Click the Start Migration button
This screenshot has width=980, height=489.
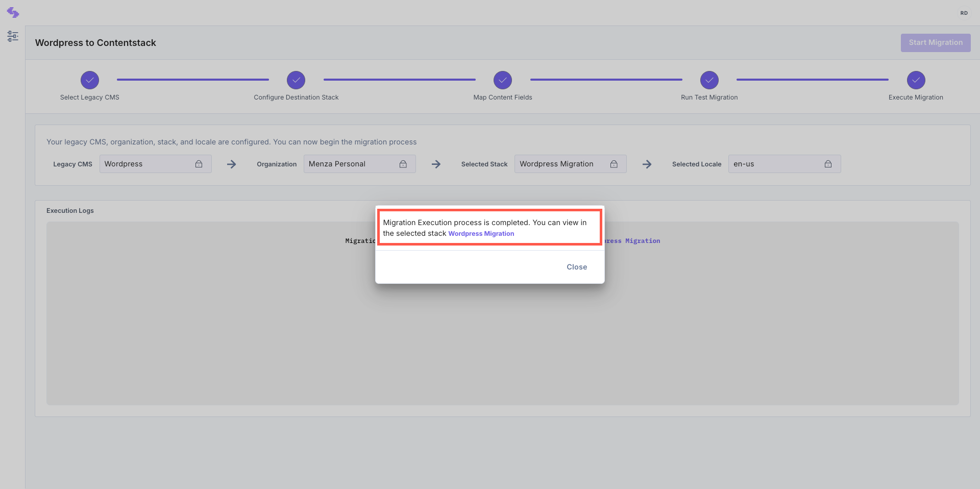[936, 43]
